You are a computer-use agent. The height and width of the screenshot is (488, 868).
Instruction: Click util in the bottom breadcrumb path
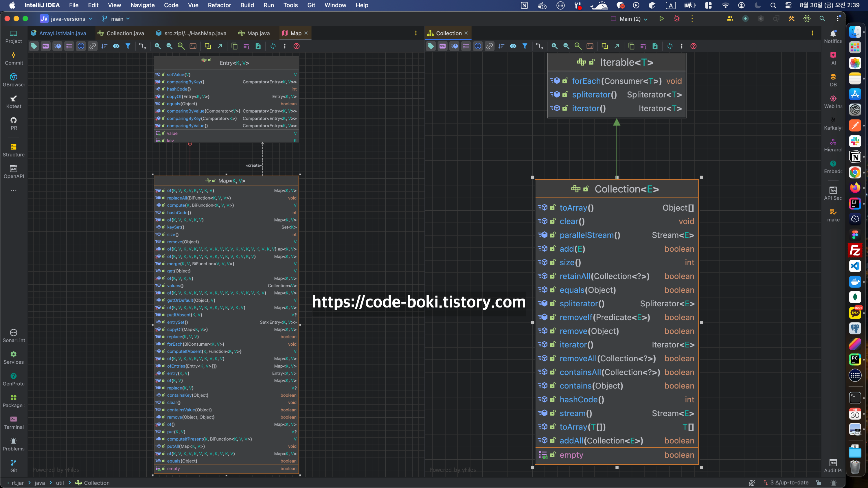click(60, 483)
